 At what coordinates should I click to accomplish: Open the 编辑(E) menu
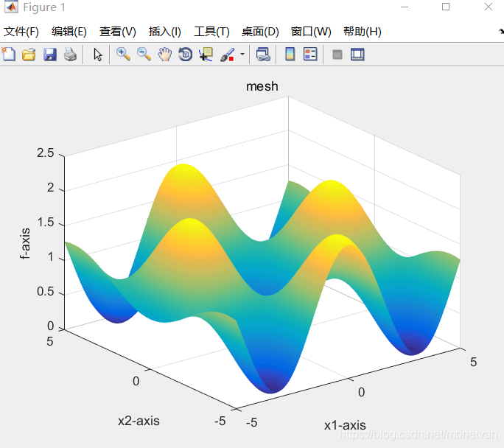(x=69, y=32)
